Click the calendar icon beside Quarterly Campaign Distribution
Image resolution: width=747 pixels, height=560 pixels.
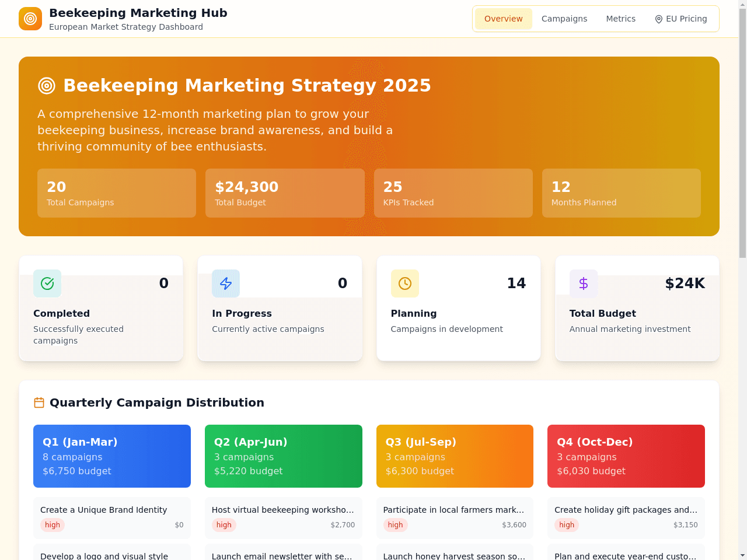tap(39, 402)
